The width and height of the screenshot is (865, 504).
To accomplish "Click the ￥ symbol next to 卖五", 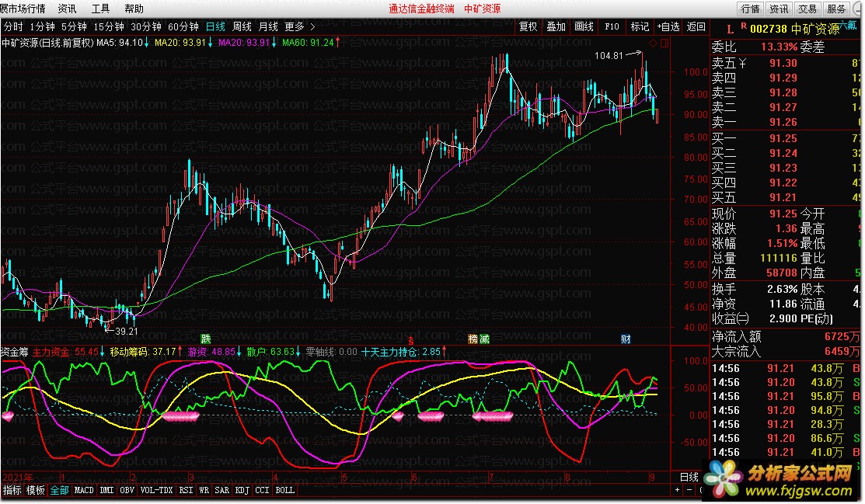I will [742, 64].
